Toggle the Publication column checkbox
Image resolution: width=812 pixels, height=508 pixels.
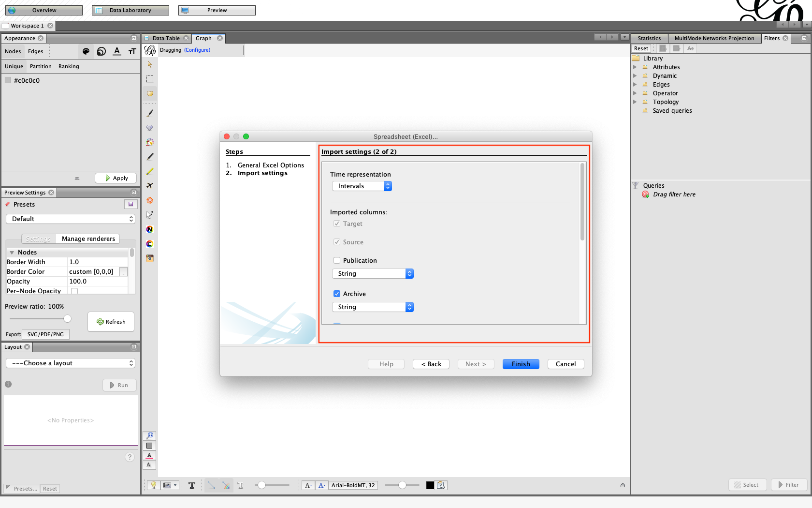tap(337, 260)
